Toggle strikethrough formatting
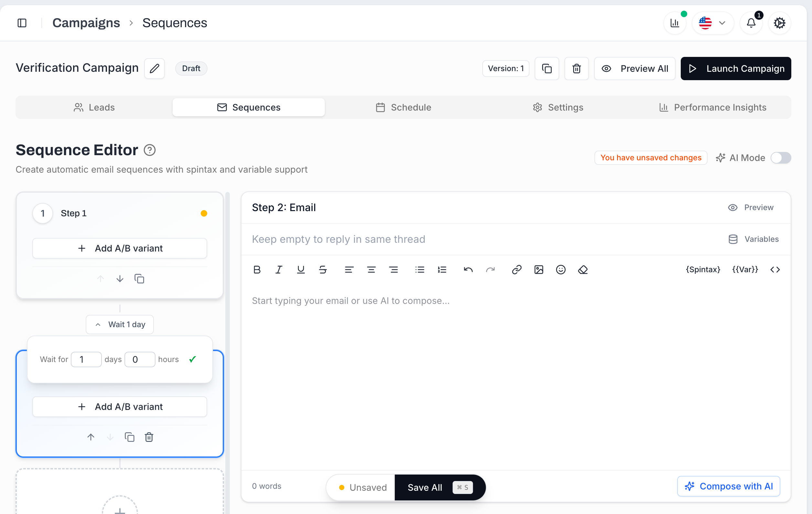 point(323,270)
